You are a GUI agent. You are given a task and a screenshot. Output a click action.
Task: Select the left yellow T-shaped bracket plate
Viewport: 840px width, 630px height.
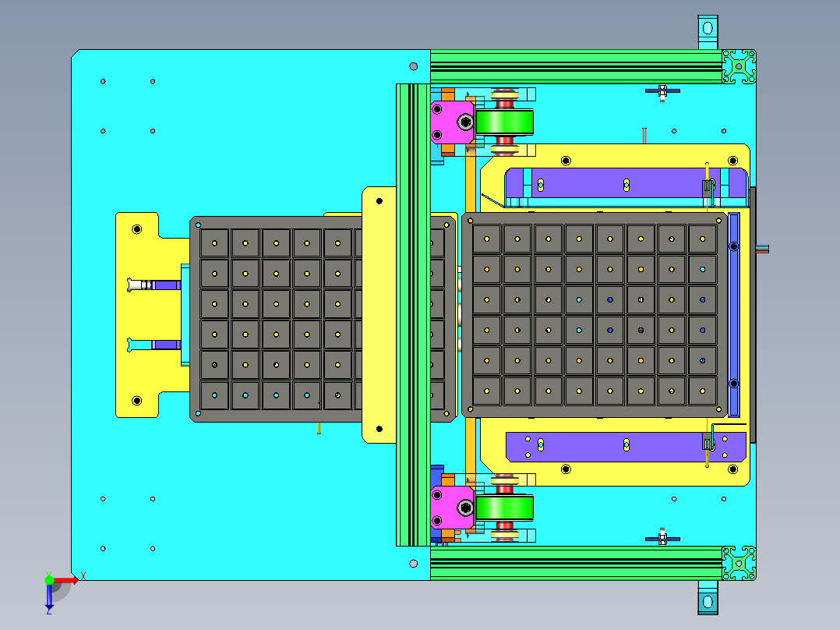pyautogui.click(x=147, y=315)
